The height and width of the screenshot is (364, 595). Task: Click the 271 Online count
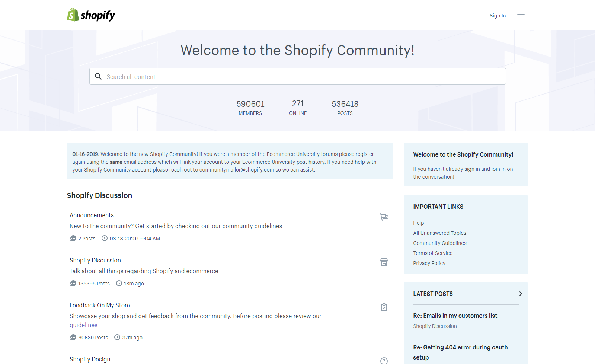tap(298, 108)
